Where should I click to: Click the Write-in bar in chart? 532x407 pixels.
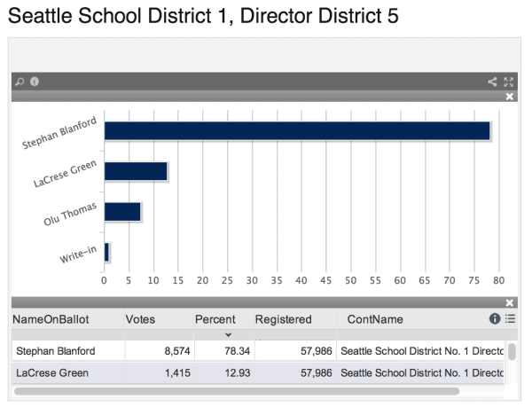pos(106,252)
